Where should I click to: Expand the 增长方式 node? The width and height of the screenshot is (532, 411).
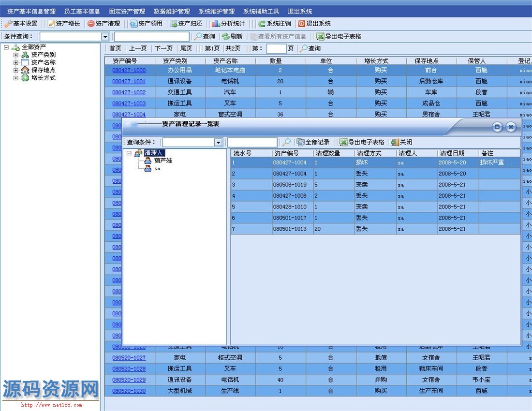15,78
